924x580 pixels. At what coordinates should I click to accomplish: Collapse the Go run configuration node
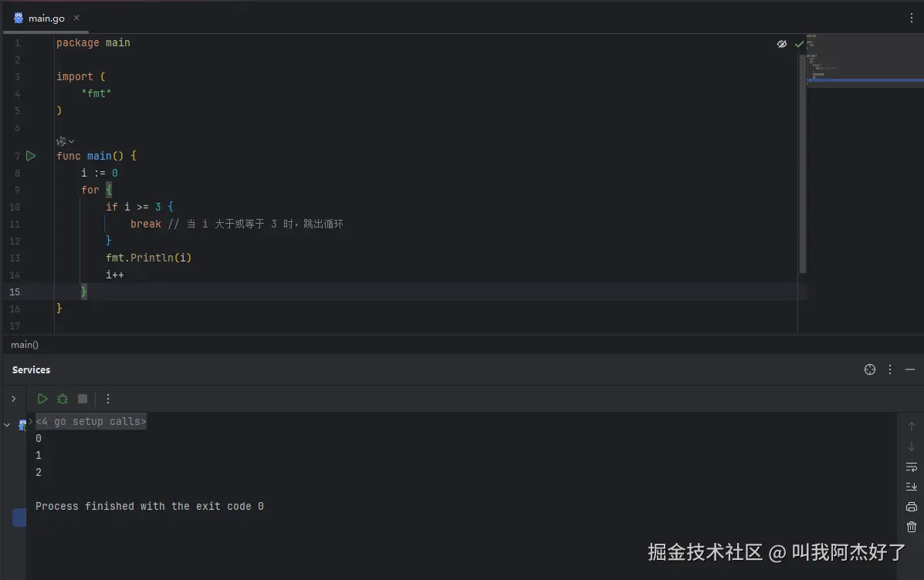(x=8, y=424)
